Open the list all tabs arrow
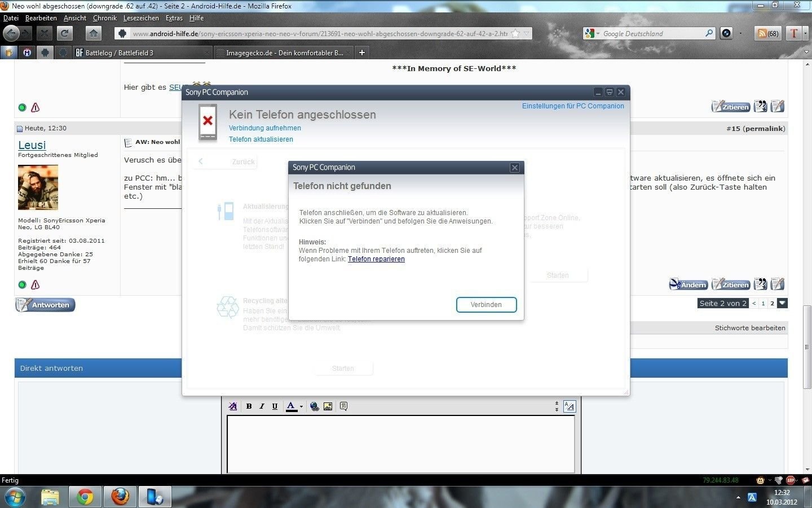Screen dimensions: 812x508 pyautogui.click(x=805, y=52)
